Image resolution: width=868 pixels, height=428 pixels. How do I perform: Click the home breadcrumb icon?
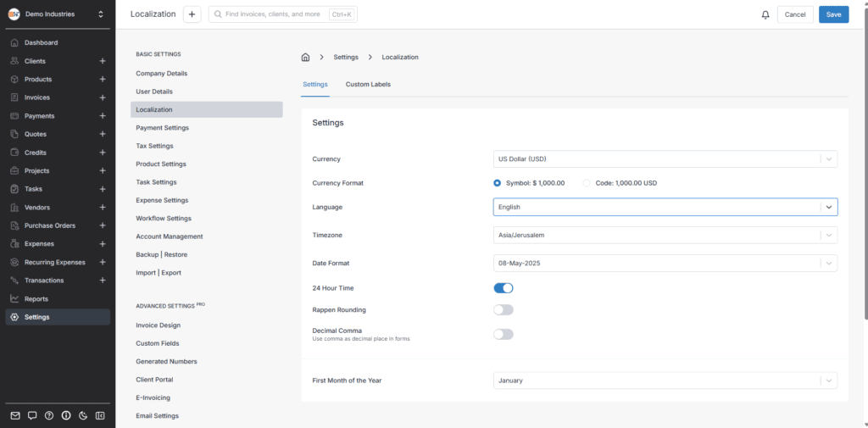click(305, 57)
